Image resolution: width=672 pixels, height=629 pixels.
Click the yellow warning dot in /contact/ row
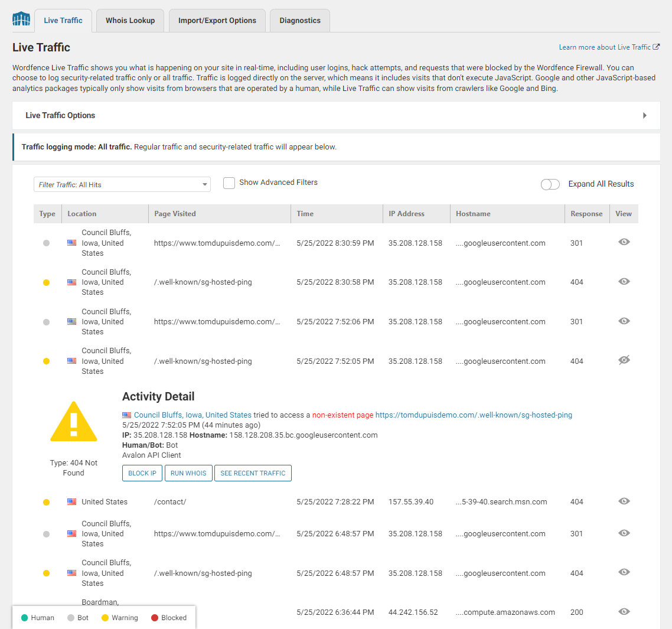[46, 502]
